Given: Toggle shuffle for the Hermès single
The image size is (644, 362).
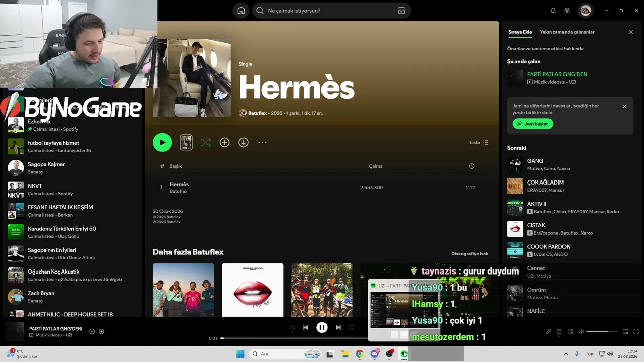Looking at the screenshot, I should tap(206, 143).
